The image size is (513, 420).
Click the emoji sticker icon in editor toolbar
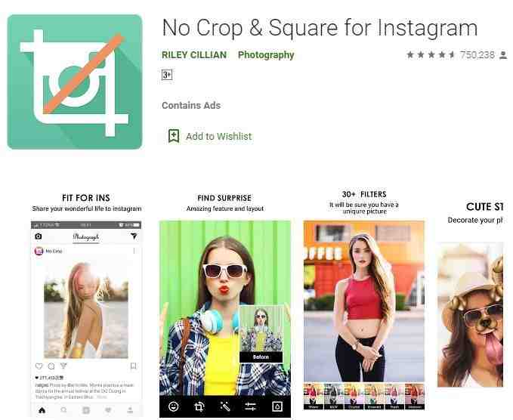pos(174,406)
